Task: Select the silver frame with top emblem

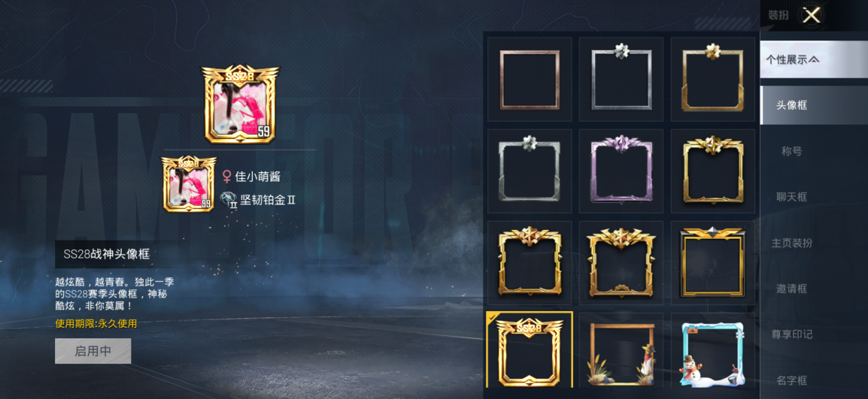Action: tap(621, 79)
